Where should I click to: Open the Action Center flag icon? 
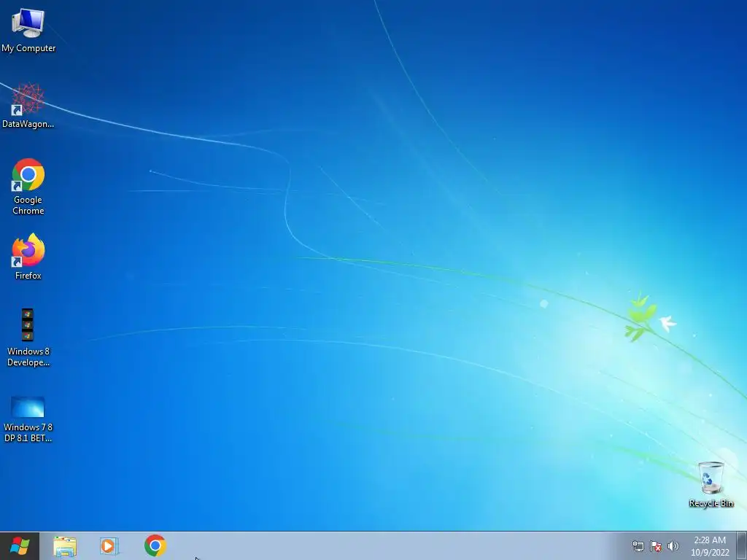656,546
